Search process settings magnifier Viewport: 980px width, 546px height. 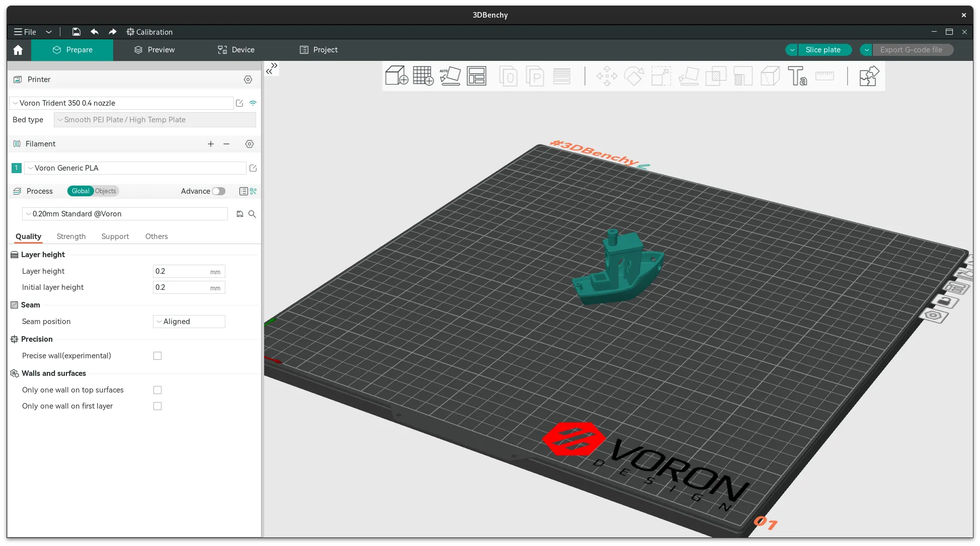252,214
